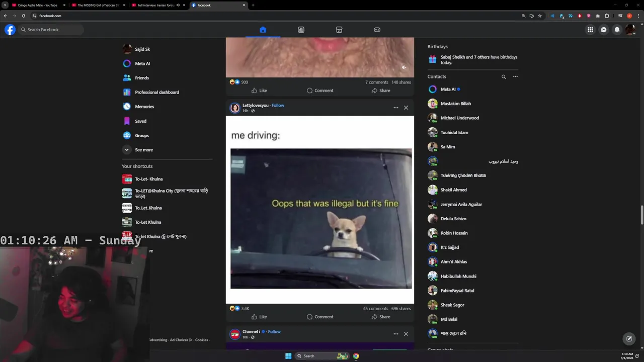Image resolution: width=644 pixels, height=362 pixels.
Task: Switch to Full interview Iranian tab
Action: pos(156,5)
